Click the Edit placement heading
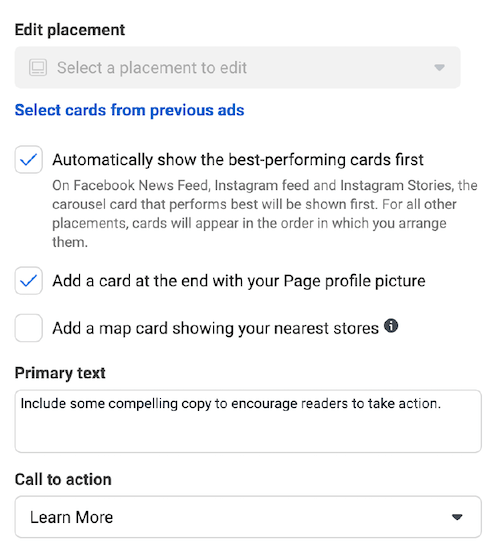This screenshot has width=500, height=557. point(70,30)
